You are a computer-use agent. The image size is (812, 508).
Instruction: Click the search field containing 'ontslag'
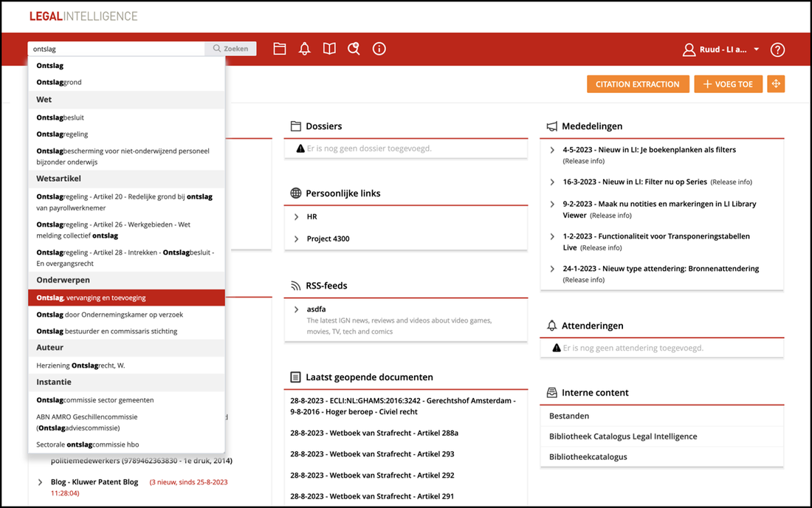116,49
